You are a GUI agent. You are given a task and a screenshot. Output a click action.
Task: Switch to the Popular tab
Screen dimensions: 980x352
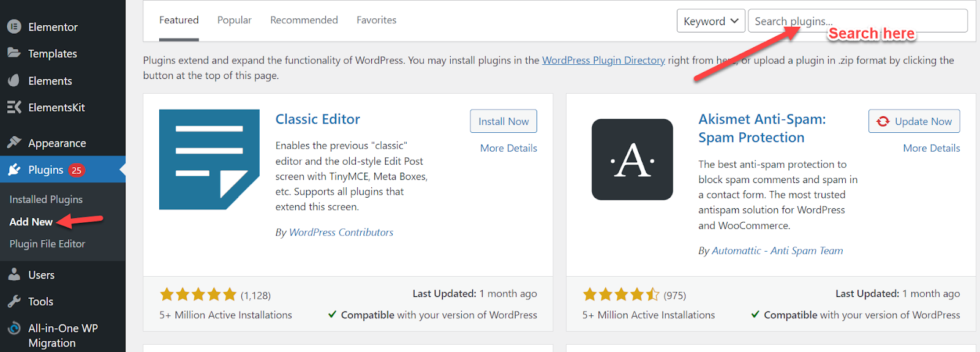click(x=235, y=20)
